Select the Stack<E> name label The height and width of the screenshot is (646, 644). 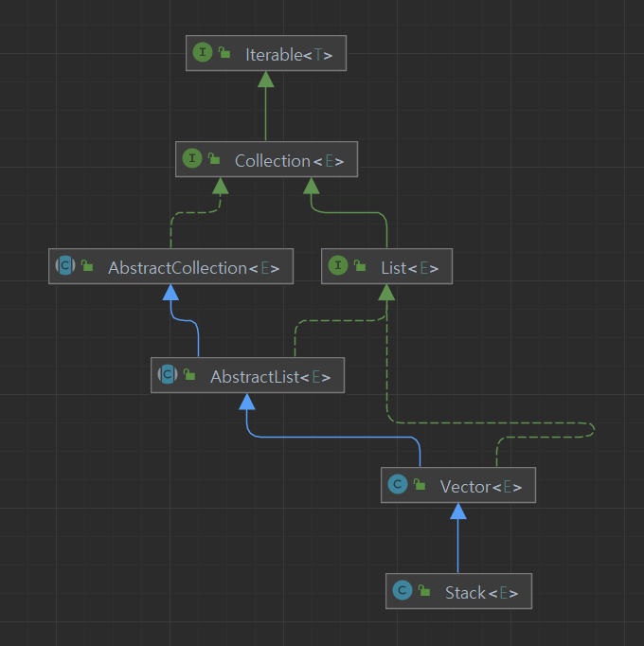481,593
